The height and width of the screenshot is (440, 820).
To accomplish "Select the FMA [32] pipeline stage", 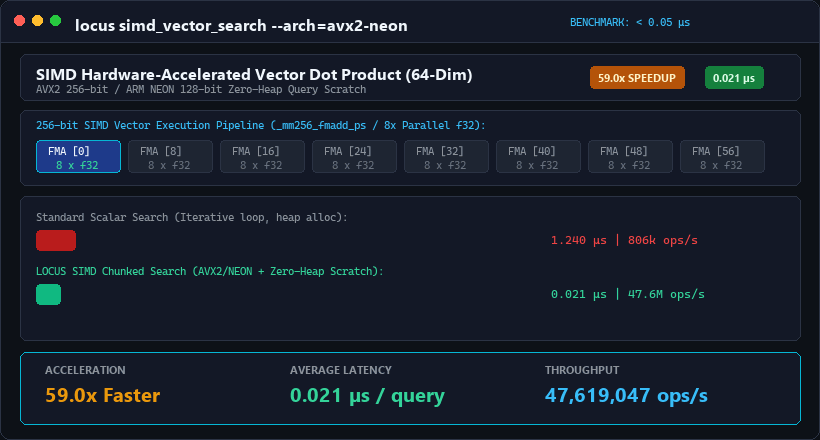I will (x=447, y=156).
